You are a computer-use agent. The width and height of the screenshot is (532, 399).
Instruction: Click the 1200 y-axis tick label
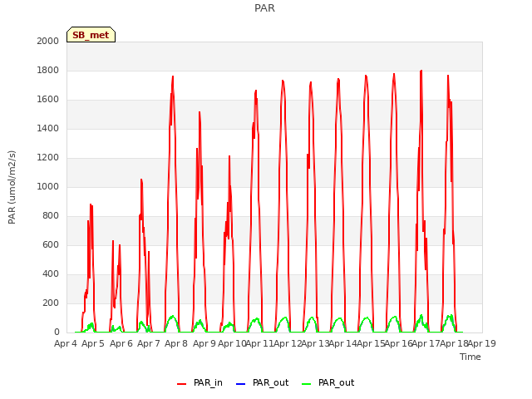tap(48, 157)
